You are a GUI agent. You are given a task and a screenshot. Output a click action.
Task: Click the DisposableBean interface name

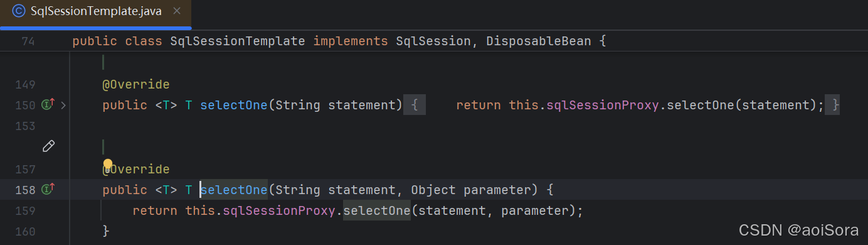pos(538,41)
